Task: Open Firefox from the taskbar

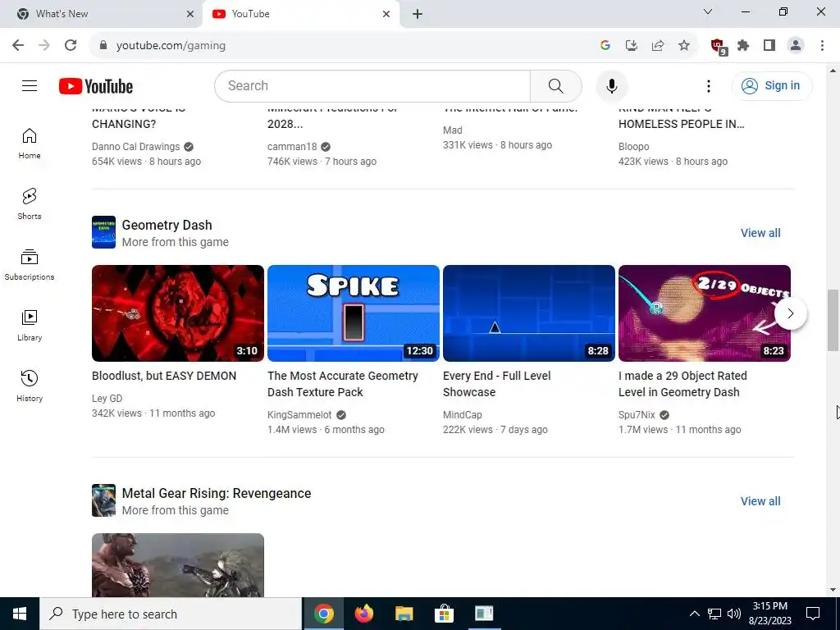Action: pos(363,614)
